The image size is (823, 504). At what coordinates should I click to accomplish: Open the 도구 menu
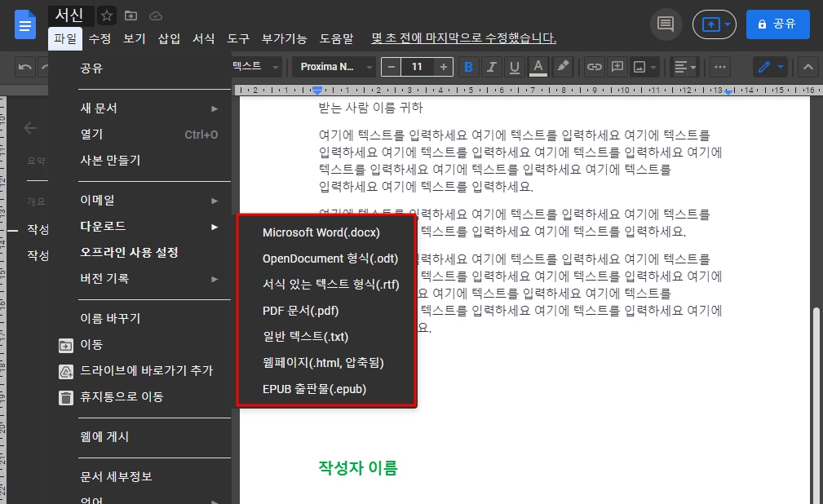point(237,38)
